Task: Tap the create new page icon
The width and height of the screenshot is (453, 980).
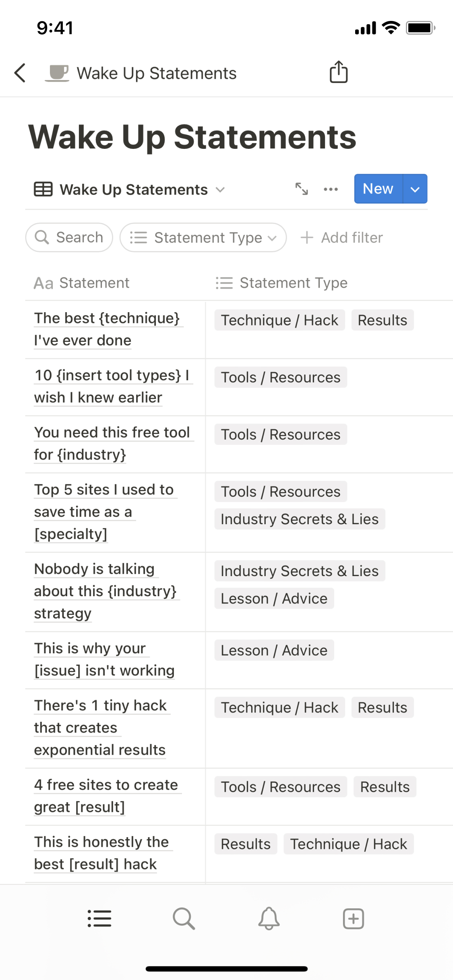Action: (353, 918)
